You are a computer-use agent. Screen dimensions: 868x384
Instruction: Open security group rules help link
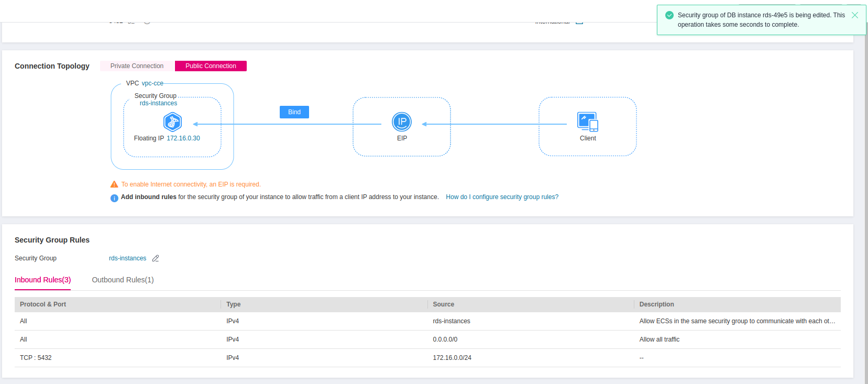click(x=502, y=197)
